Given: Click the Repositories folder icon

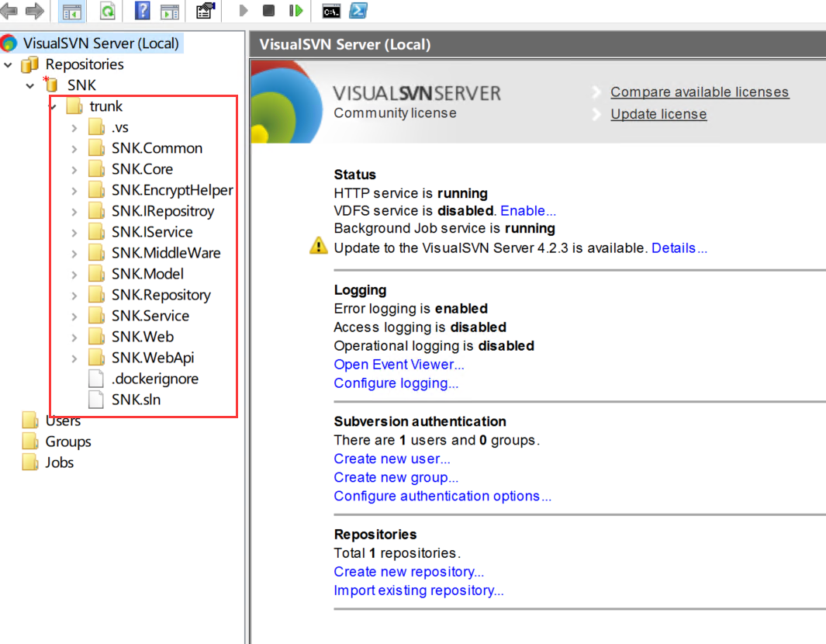Looking at the screenshot, I should 29,64.
